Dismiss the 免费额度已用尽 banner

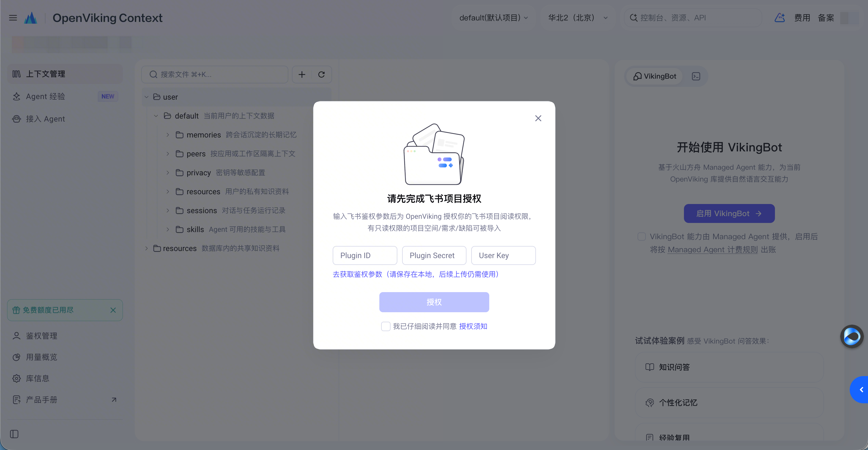[113, 310]
